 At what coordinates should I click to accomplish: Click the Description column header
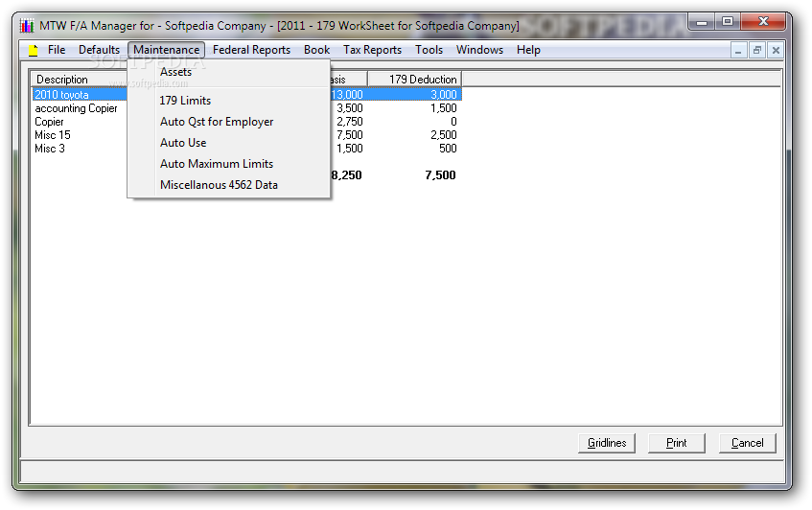click(80, 80)
